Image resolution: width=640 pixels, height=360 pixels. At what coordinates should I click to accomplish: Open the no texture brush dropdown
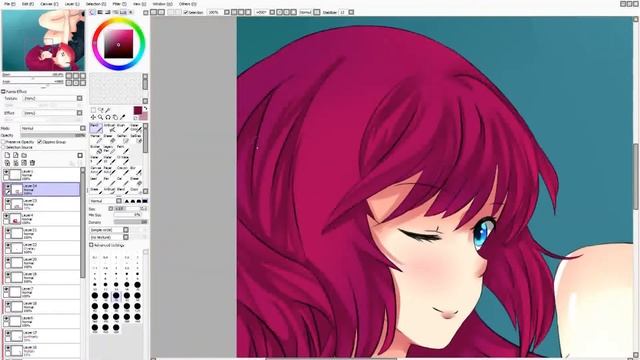click(x=109, y=237)
